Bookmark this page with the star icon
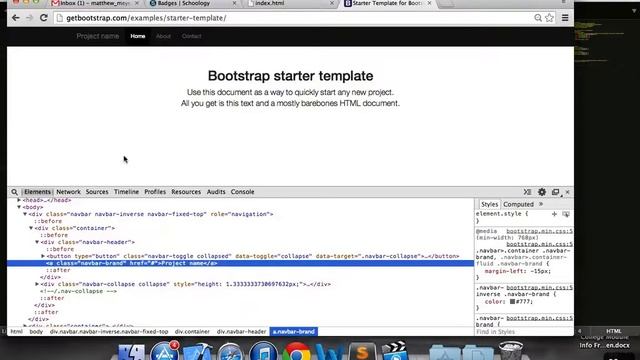640x360 pixels. click(x=549, y=18)
